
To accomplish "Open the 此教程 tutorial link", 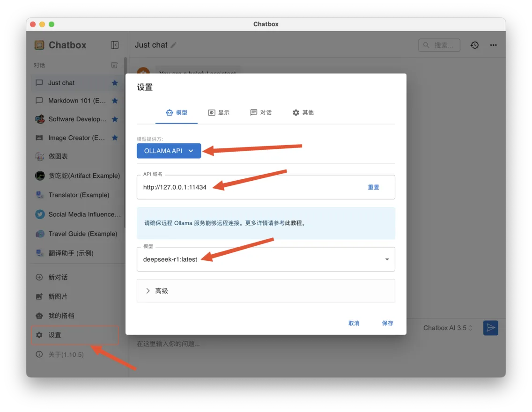I will pos(294,223).
